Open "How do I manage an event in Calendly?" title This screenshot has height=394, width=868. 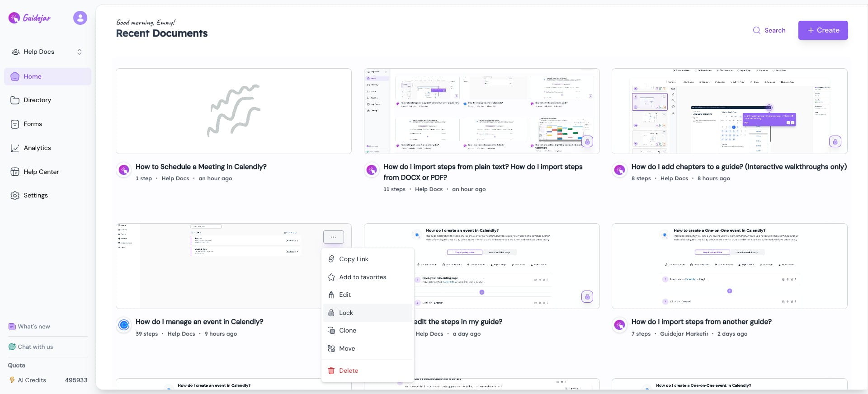(199, 322)
